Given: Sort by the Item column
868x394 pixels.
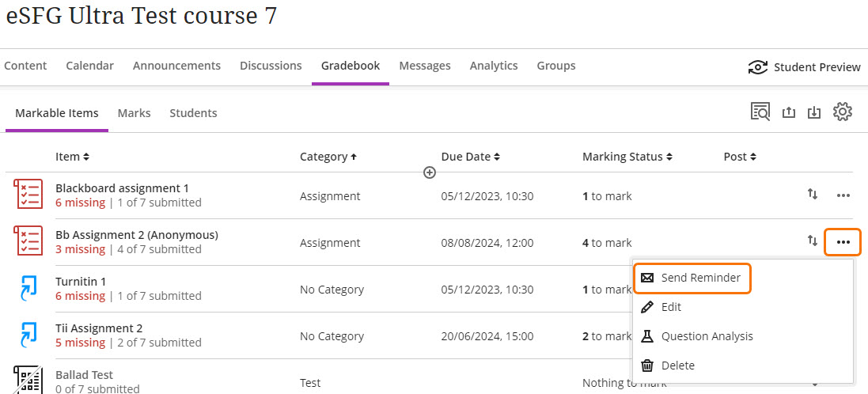Looking at the screenshot, I should (72, 157).
